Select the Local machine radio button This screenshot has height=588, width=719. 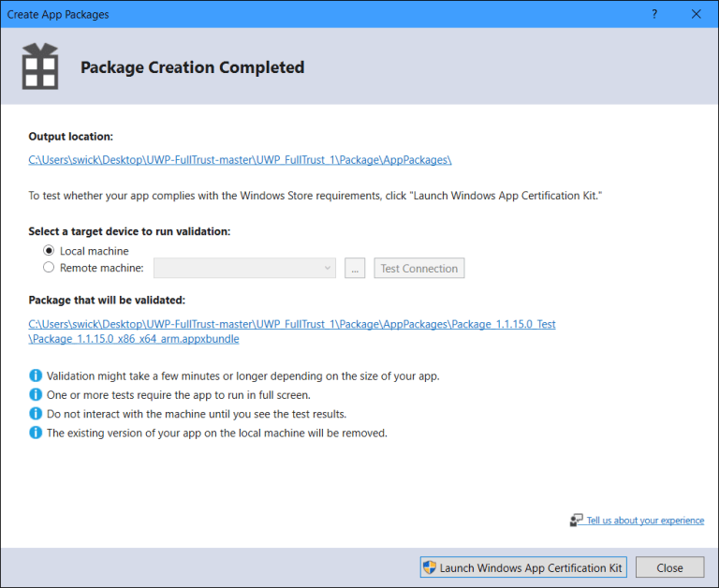(49, 250)
